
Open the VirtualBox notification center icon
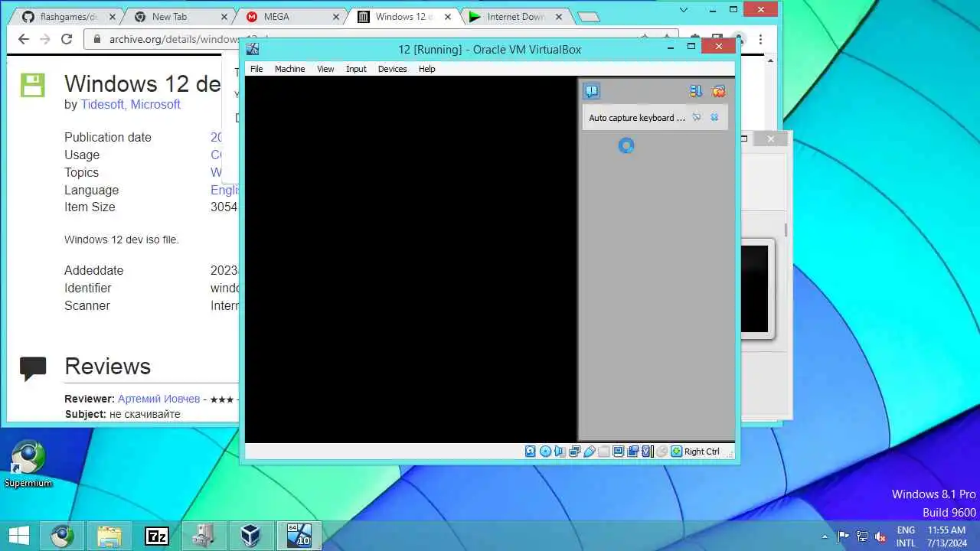tap(592, 91)
